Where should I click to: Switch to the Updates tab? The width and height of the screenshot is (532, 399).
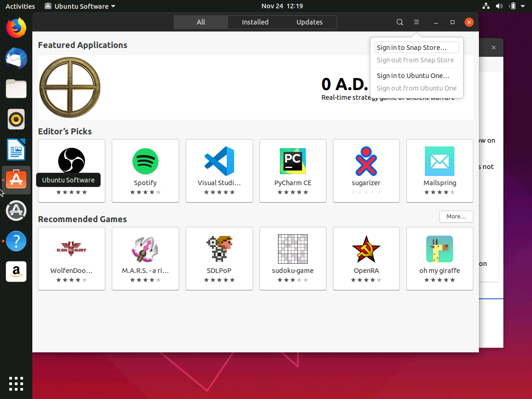coord(309,22)
